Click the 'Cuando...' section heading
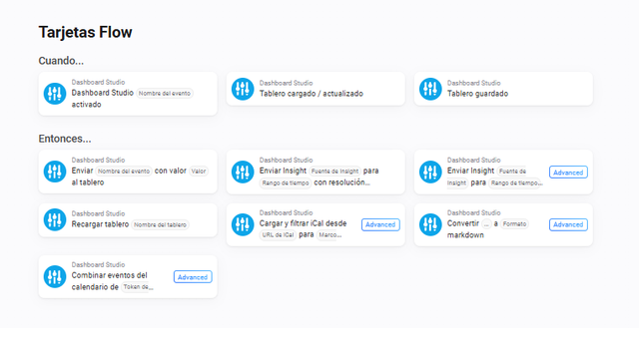The height and width of the screenshot is (364, 639). [x=61, y=61]
